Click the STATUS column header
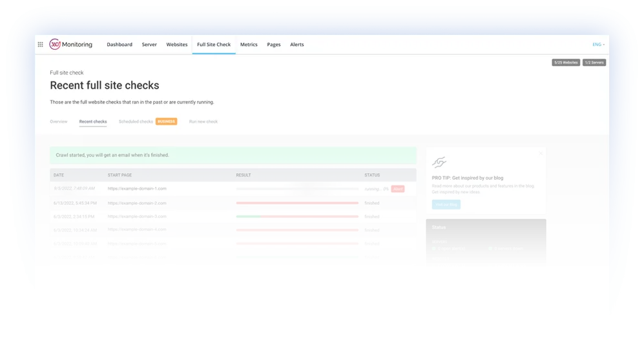The width and height of the screenshot is (644, 351). (372, 175)
